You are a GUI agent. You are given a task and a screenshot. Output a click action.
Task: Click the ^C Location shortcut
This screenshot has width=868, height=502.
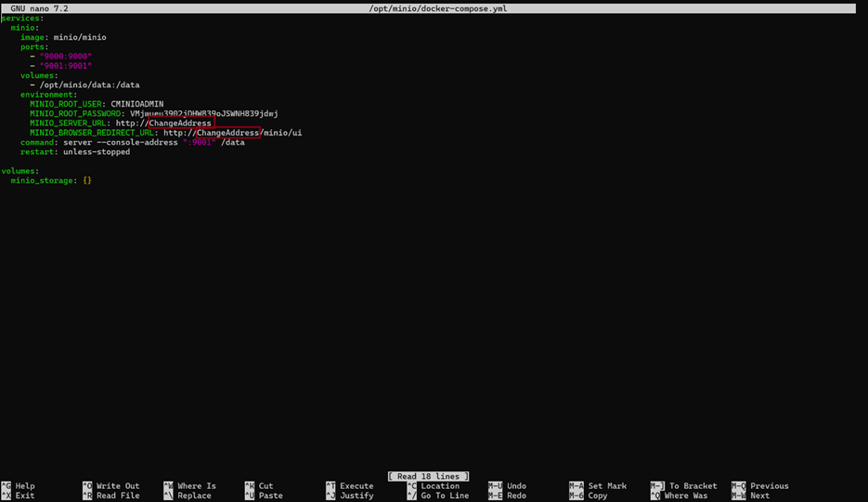(434, 486)
